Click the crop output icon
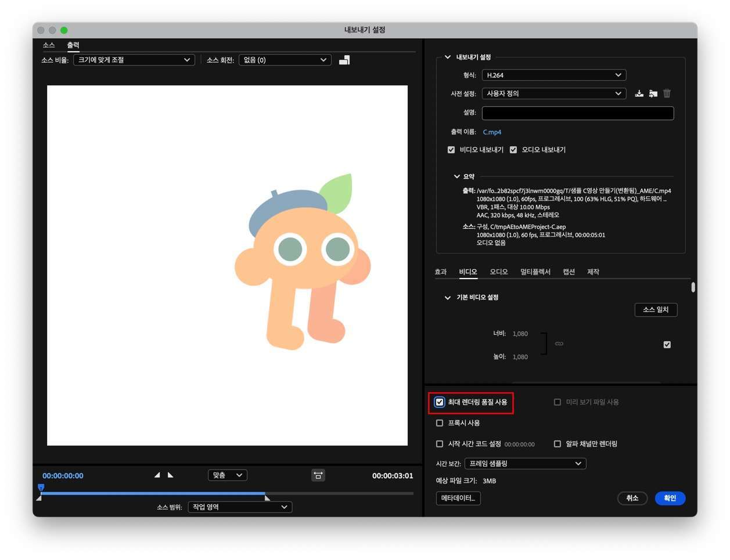Screen dimensions: 730x560 click(x=344, y=60)
